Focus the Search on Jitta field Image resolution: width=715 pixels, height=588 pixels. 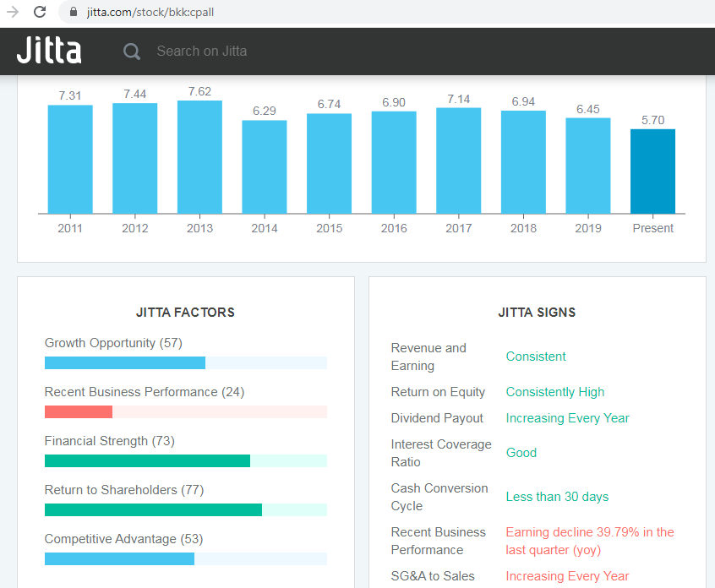tap(201, 51)
